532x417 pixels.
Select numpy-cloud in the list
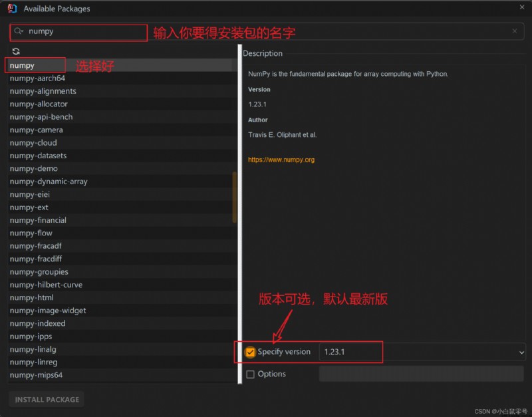[x=122, y=142]
